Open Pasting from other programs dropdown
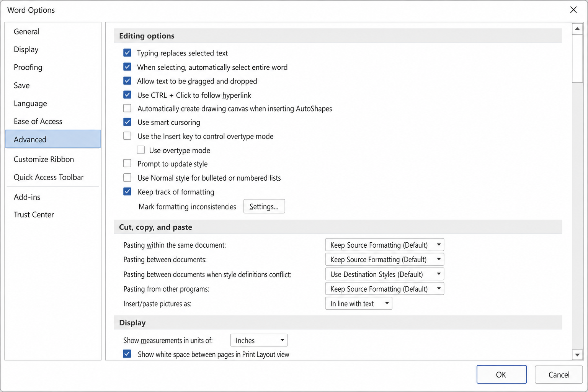The width and height of the screenshot is (588, 392). coord(384,289)
